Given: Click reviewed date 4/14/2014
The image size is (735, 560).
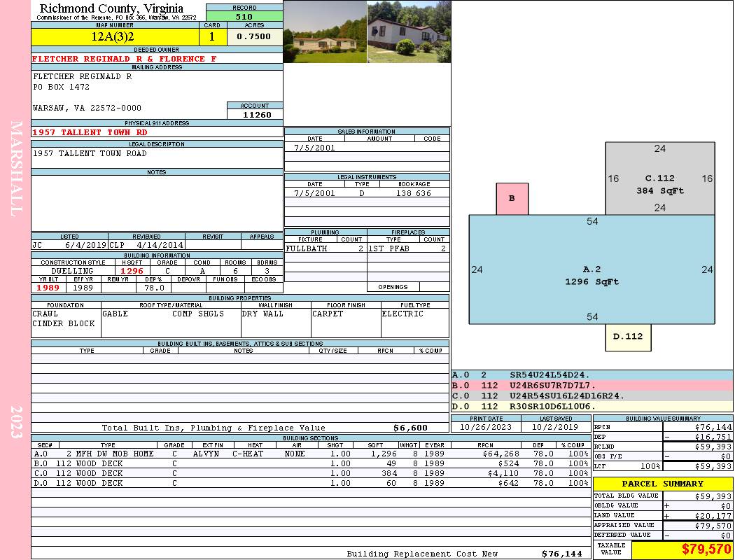Looking at the screenshot, I should point(160,245).
